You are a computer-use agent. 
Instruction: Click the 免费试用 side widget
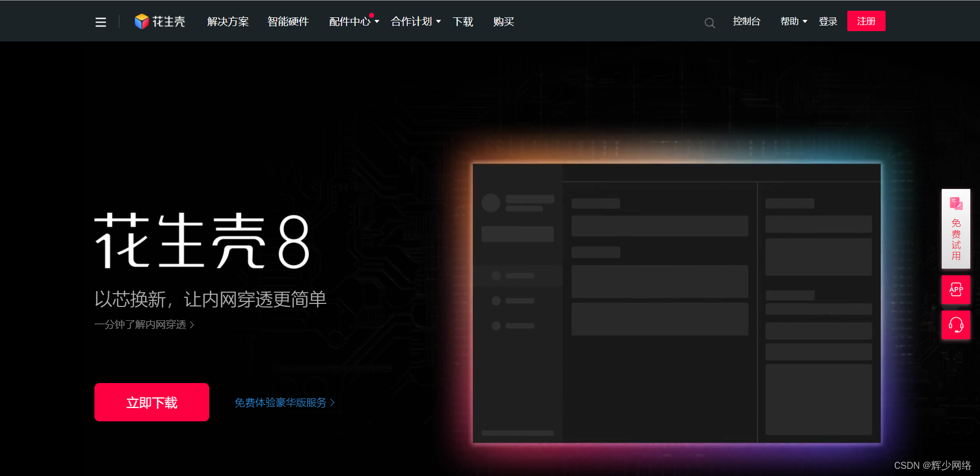[x=956, y=229]
